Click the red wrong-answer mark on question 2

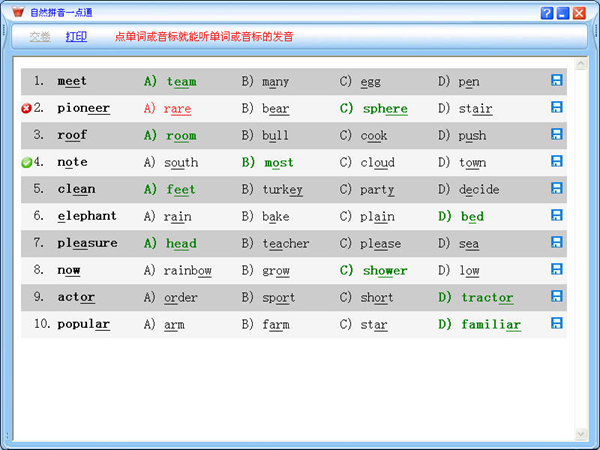26,109
